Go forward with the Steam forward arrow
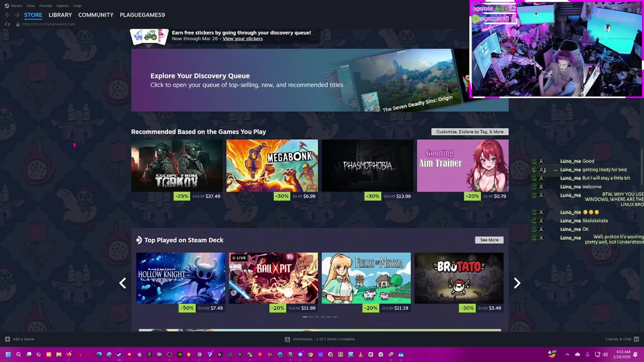This screenshot has width=644, height=362. coord(17,15)
